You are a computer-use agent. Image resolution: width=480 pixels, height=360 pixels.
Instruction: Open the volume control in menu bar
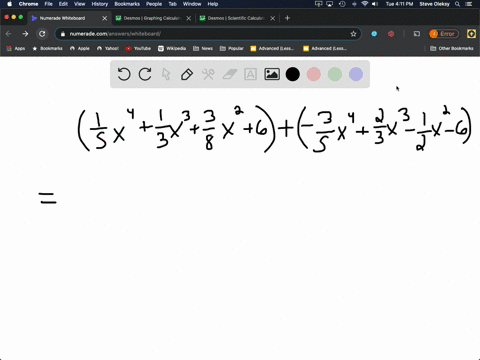click(375, 4)
